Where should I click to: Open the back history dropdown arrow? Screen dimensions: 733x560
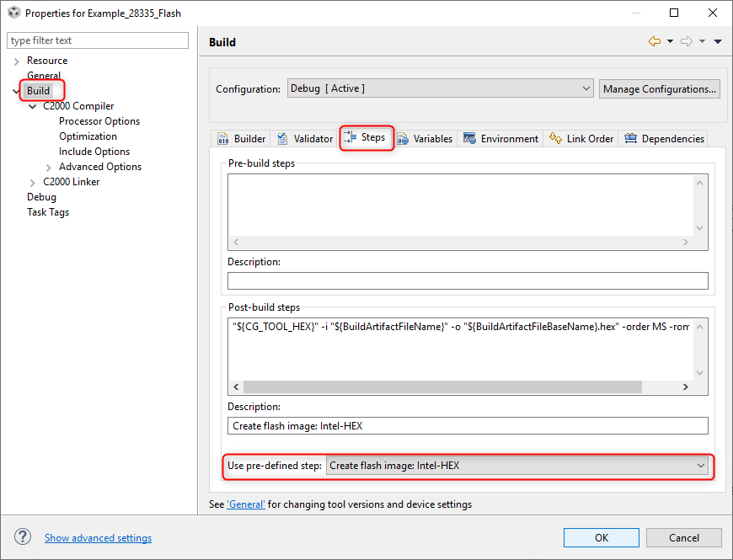(670, 41)
